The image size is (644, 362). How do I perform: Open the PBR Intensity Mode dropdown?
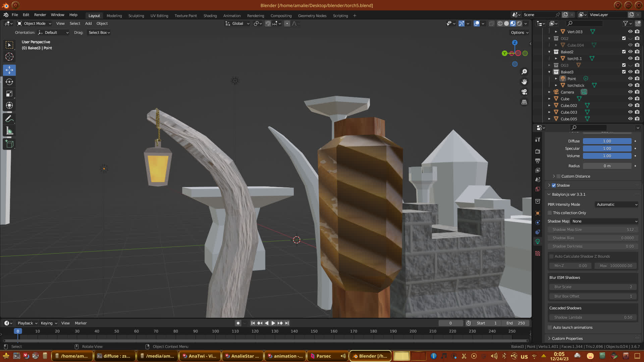(616, 204)
